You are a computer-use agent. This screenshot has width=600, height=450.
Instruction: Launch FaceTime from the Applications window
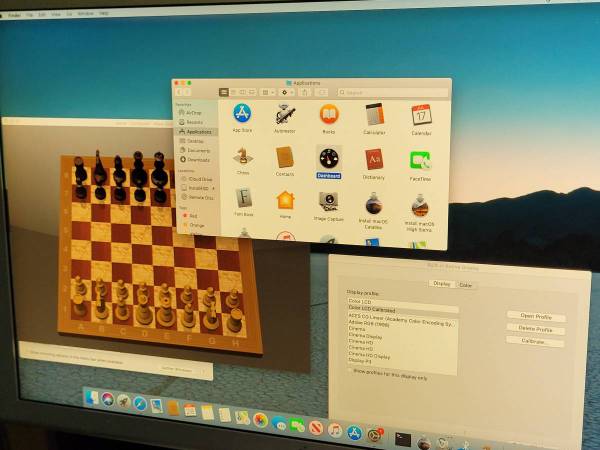coord(420,160)
